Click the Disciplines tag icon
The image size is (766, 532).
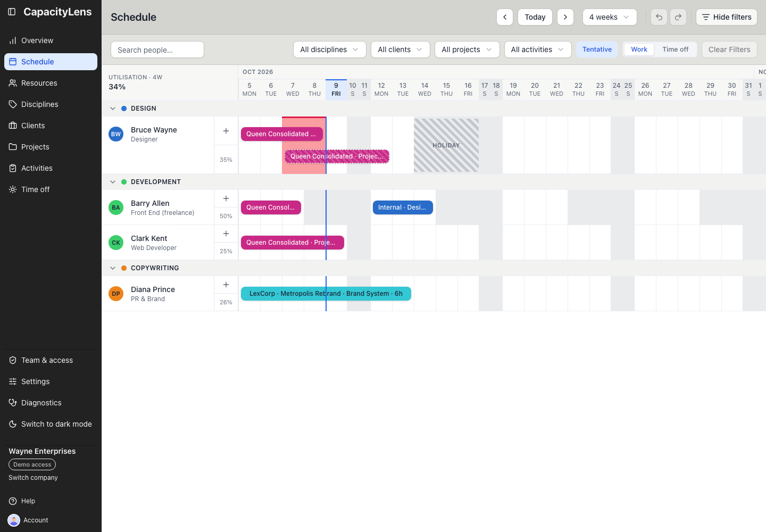point(13,104)
